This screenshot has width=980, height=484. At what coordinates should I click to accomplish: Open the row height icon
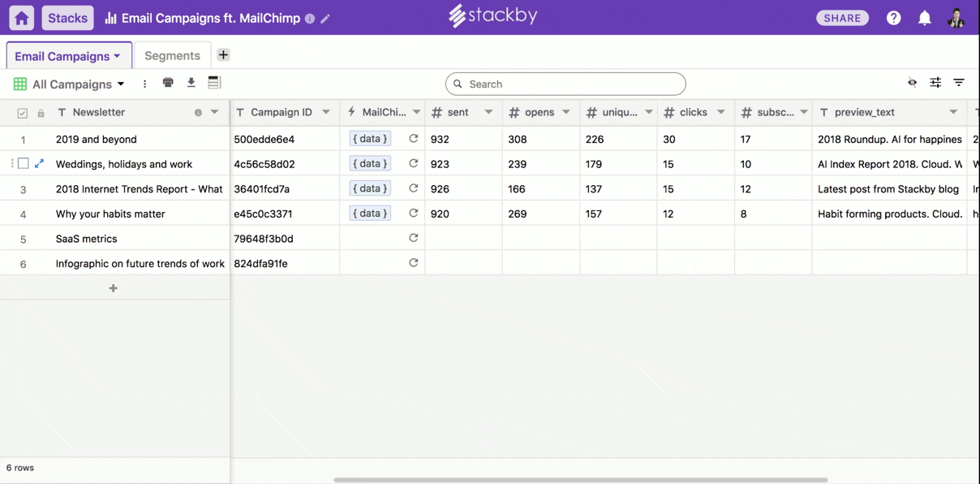214,83
